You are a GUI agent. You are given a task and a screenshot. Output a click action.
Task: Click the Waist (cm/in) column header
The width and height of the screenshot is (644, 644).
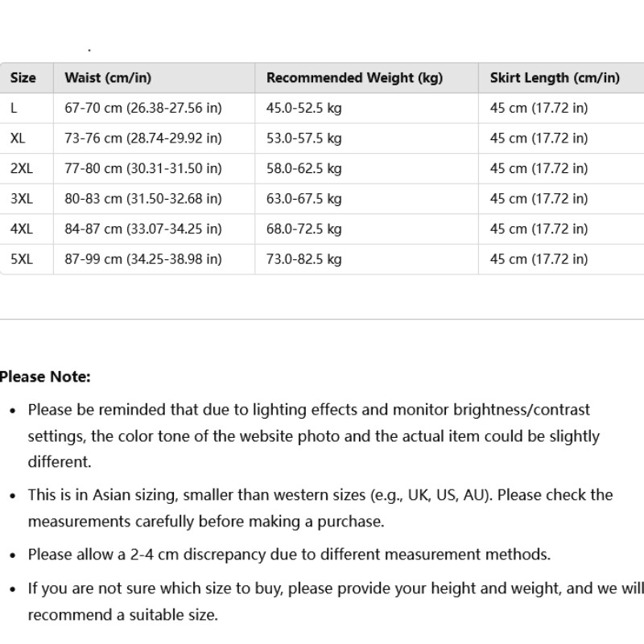click(108, 77)
